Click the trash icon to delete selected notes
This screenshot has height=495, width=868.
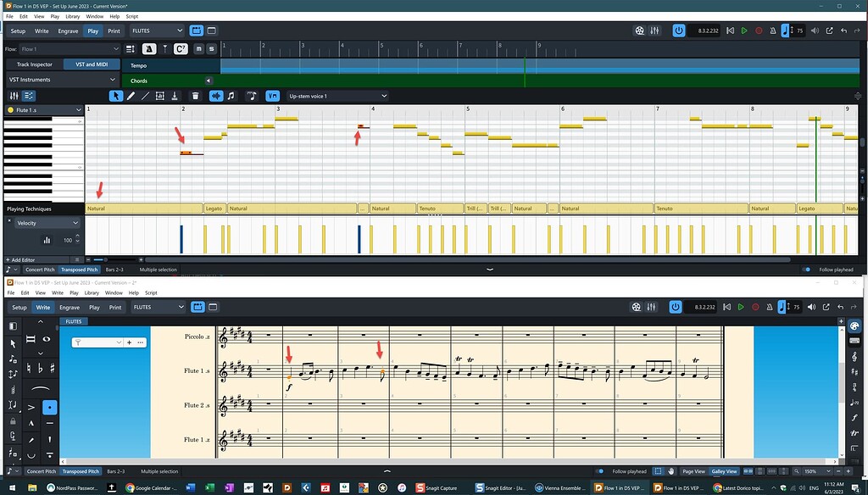coord(196,96)
